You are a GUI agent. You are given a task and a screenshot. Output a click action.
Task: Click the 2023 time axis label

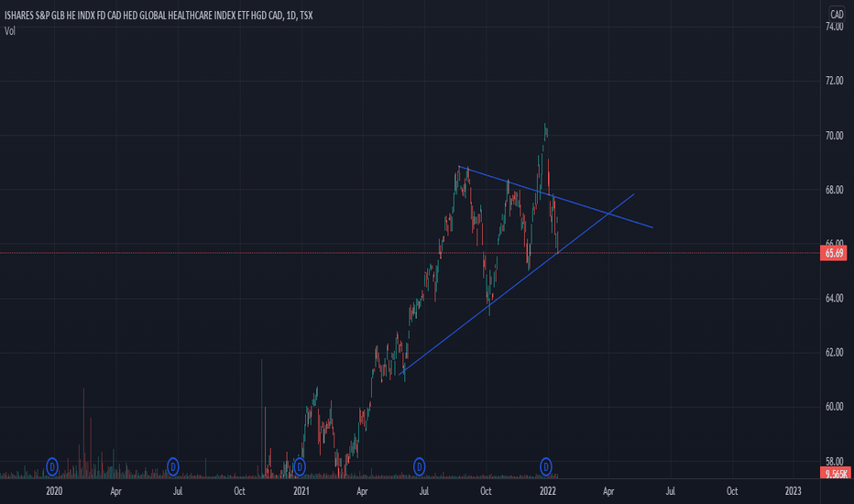793,491
